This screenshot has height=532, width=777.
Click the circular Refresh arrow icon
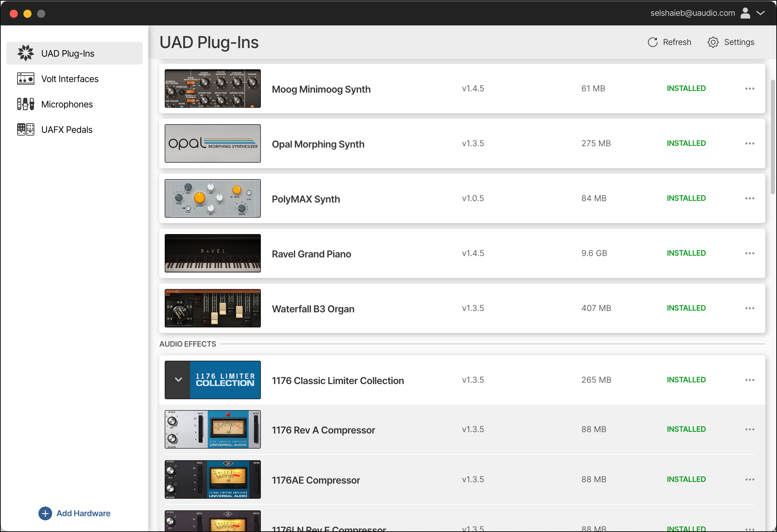(x=653, y=42)
